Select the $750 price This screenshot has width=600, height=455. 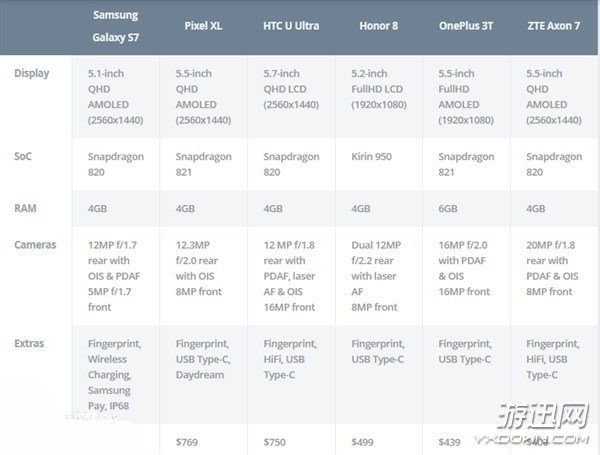[275, 441]
